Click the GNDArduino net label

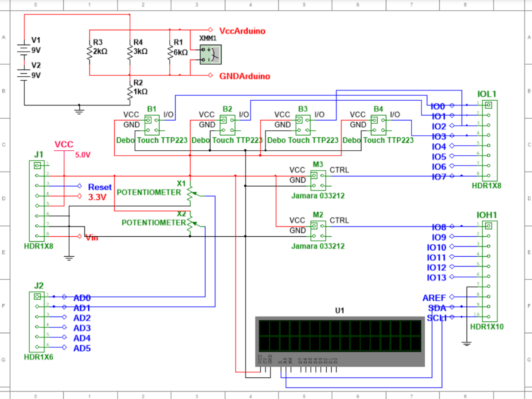[x=244, y=76]
